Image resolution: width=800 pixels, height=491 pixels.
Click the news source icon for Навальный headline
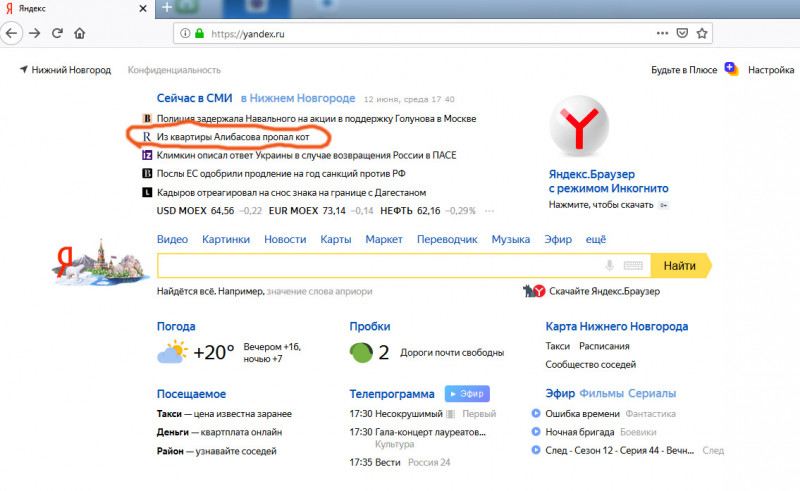(x=147, y=118)
